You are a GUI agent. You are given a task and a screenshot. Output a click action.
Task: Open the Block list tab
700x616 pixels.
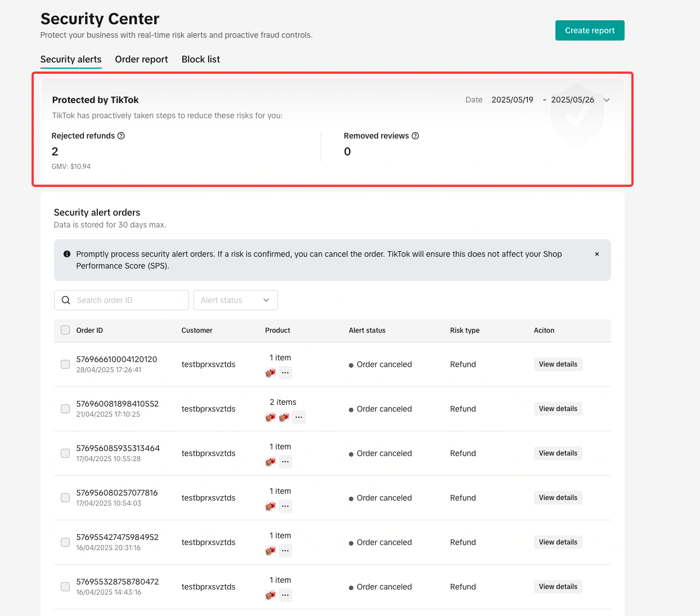click(200, 59)
